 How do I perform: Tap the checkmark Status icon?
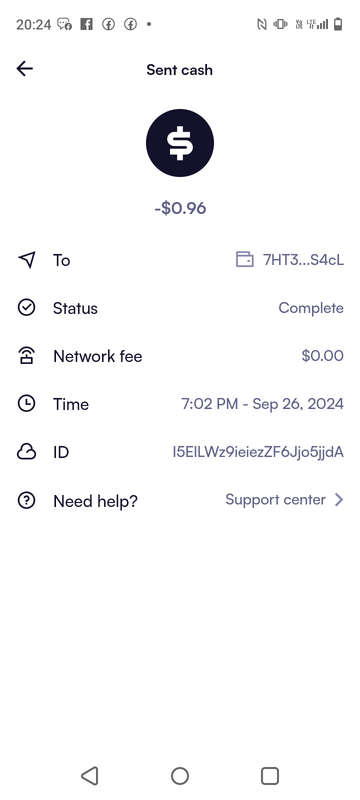[27, 308]
